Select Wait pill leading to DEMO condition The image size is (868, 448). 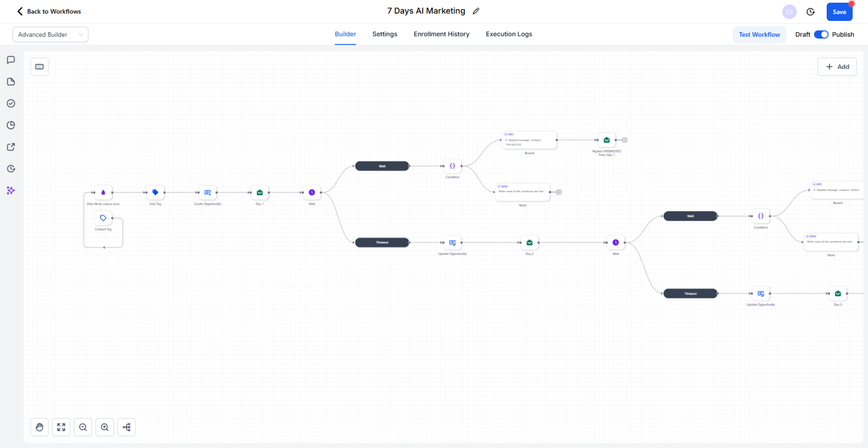691,216
